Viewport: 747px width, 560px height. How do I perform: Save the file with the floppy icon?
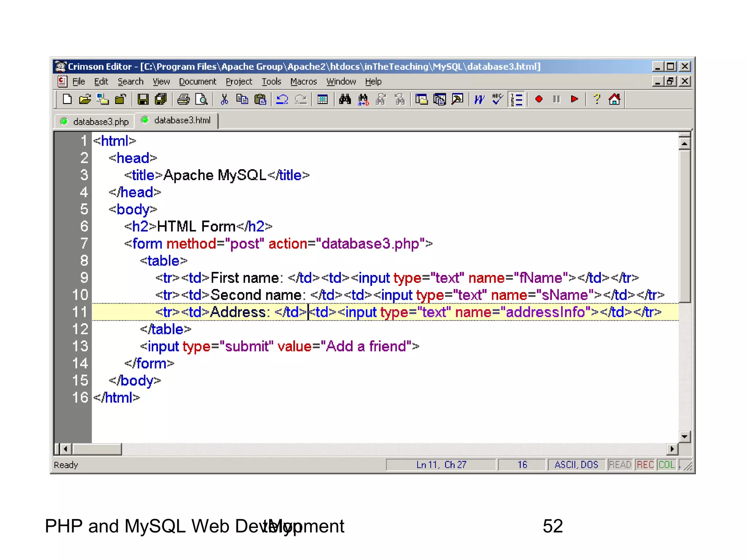pyautogui.click(x=143, y=99)
